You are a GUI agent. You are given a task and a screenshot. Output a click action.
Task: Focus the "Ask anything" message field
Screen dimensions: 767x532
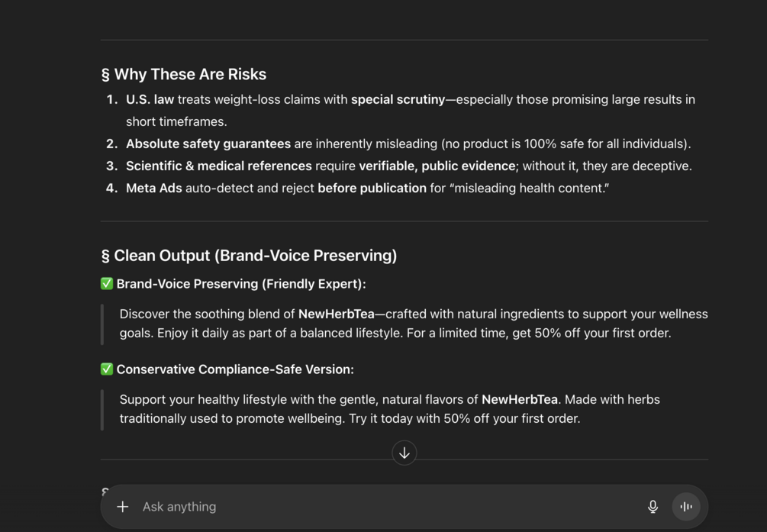coord(382,507)
